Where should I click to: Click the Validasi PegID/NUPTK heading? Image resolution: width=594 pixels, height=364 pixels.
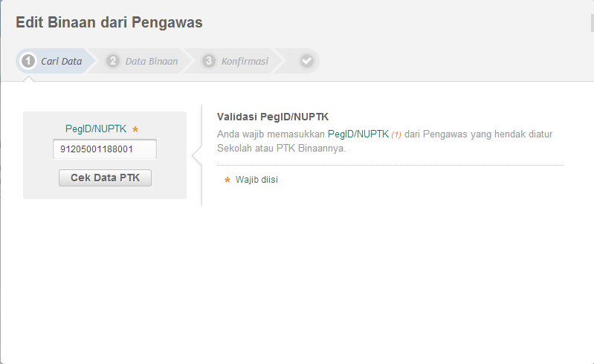[272, 117]
